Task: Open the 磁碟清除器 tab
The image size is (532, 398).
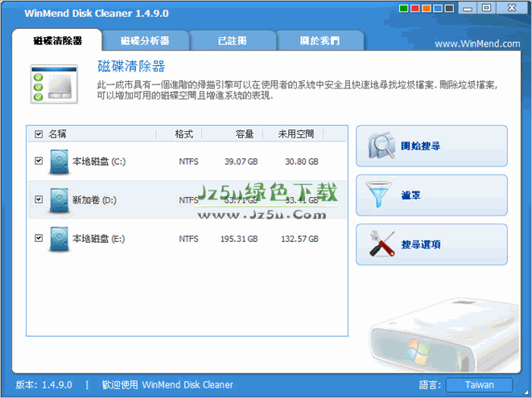Action: click(57, 41)
